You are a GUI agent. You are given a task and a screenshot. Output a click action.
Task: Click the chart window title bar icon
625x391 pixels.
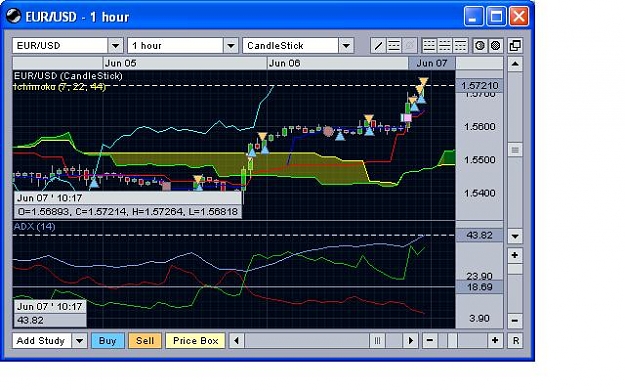[14, 16]
